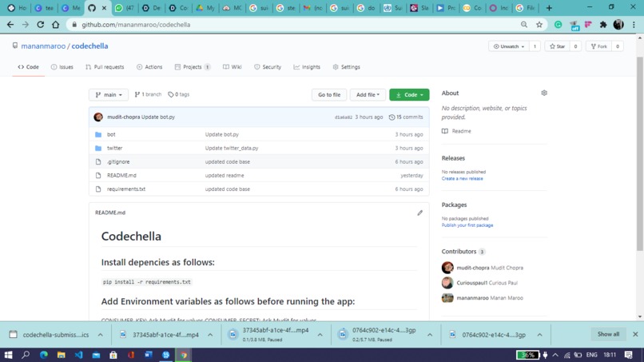Open the requirements.txt file

126,189
